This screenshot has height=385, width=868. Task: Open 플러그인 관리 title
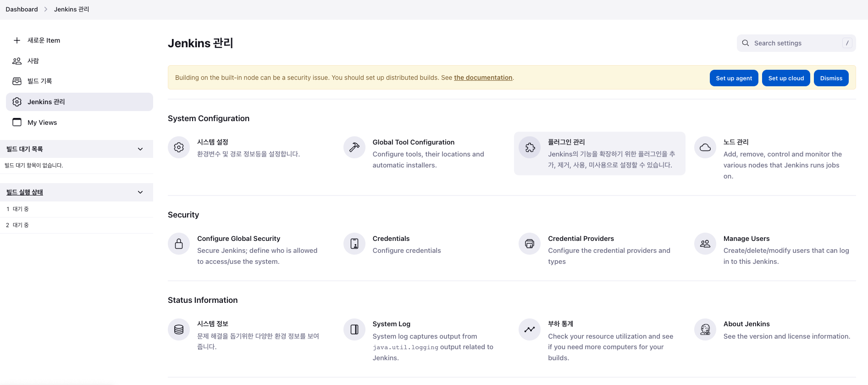(x=566, y=142)
